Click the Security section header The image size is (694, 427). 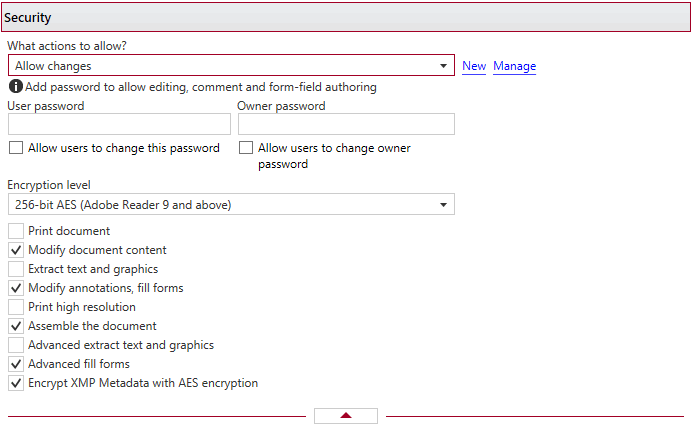(346, 17)
